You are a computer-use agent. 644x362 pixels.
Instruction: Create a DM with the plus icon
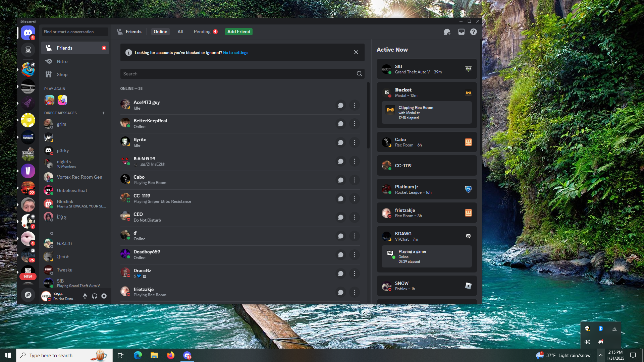click(103, 113)
